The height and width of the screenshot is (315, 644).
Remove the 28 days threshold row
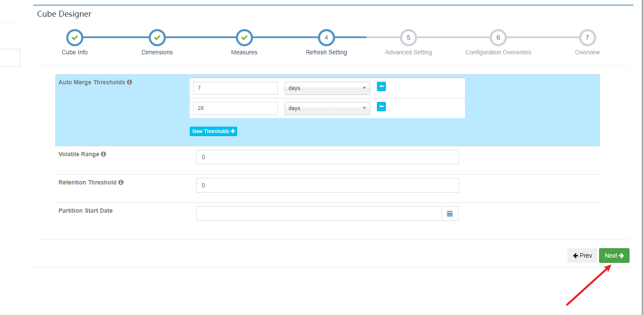382,107
